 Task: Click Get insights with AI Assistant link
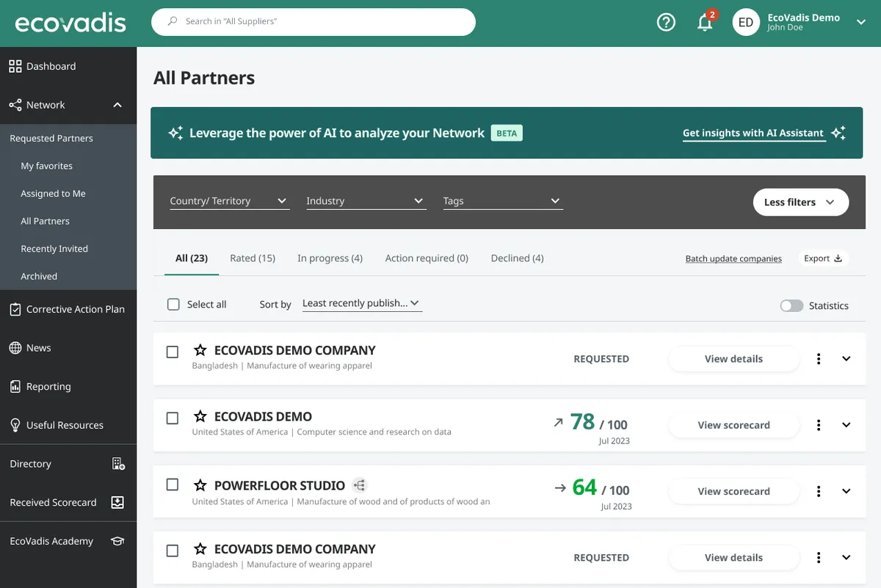pos(753,133)
